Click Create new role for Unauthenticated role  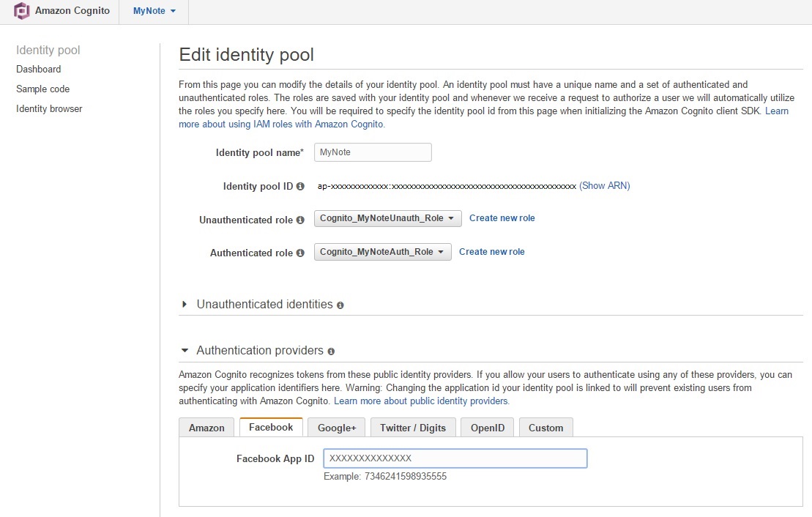tap(502, 218)
